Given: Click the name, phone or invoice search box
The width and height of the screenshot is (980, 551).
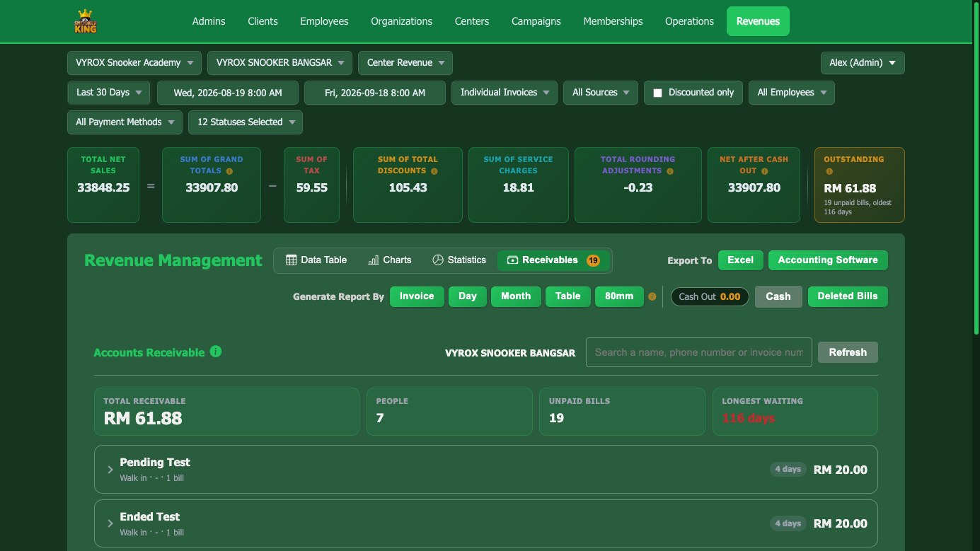Looking at the screenshot, I should click(x=699, y=352).
